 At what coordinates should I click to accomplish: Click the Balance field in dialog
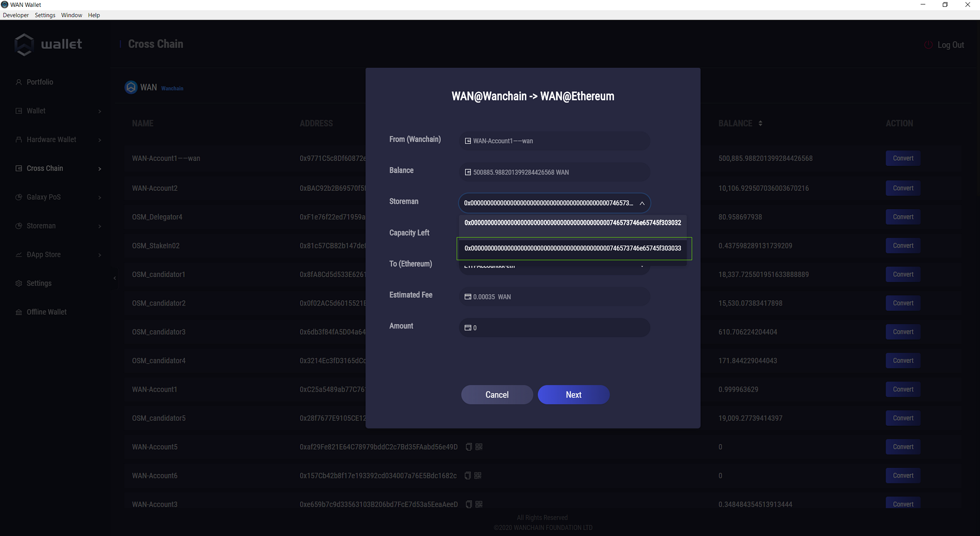point(554,172)
